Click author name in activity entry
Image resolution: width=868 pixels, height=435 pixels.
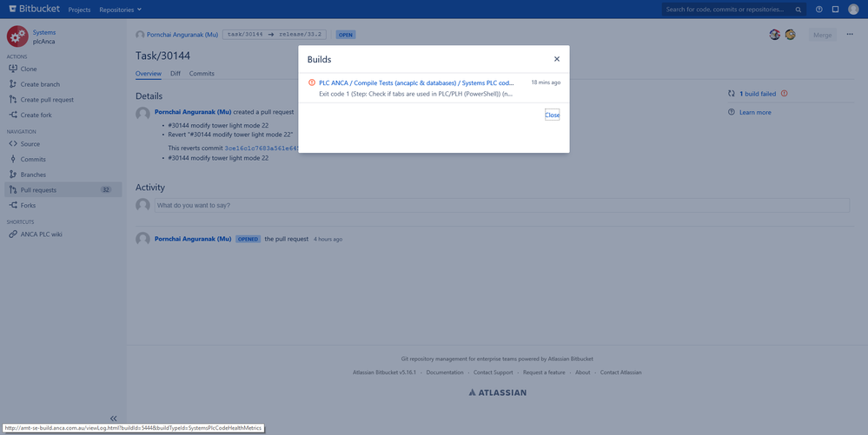point(193,239)
